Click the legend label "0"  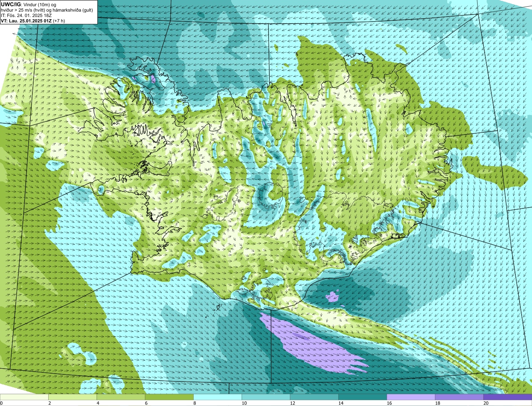click(x=1, y=403)
